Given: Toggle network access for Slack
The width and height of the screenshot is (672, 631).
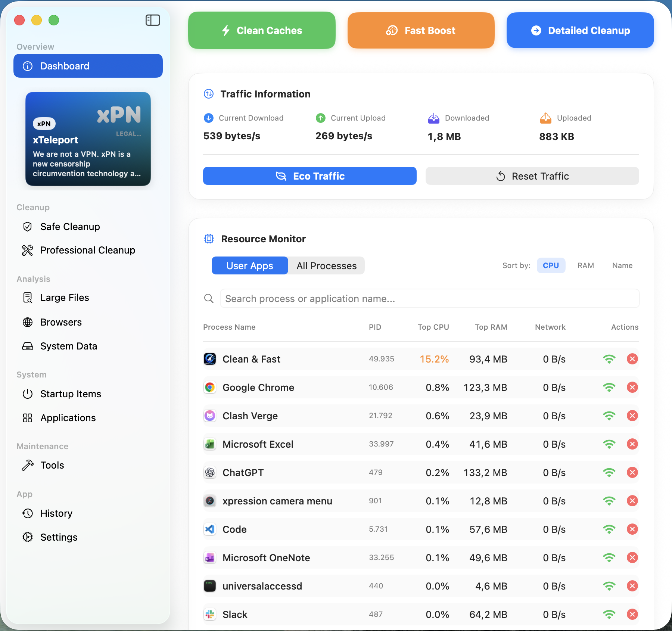Looking at the screenshot, I should coord(609,615).
